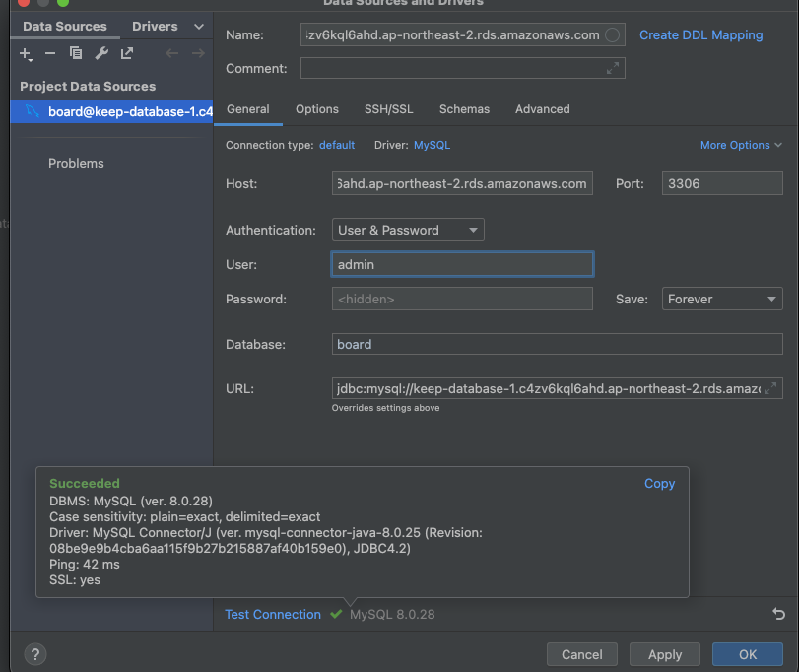The image size is (799, 672).
Task: Make data source global via export icon
Action: (x=127, y=53)
